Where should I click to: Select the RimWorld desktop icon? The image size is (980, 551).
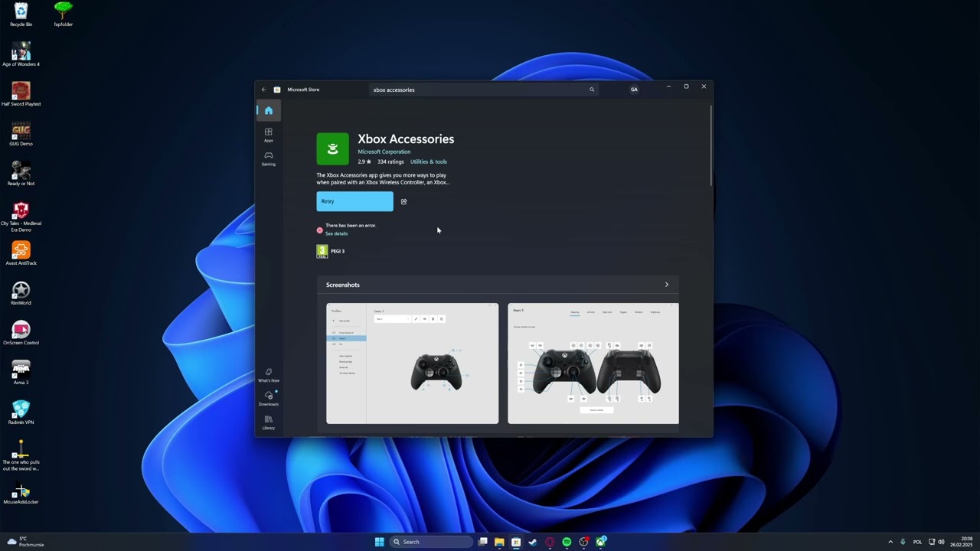pos(21,293)
